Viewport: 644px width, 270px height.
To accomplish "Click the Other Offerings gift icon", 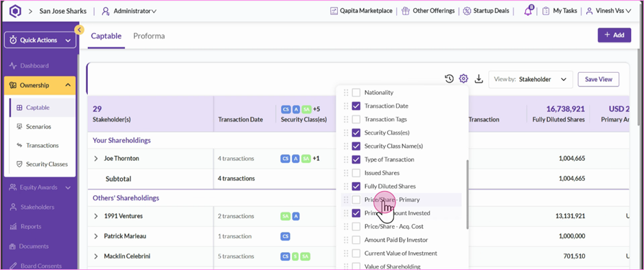I will pos(406,11).
